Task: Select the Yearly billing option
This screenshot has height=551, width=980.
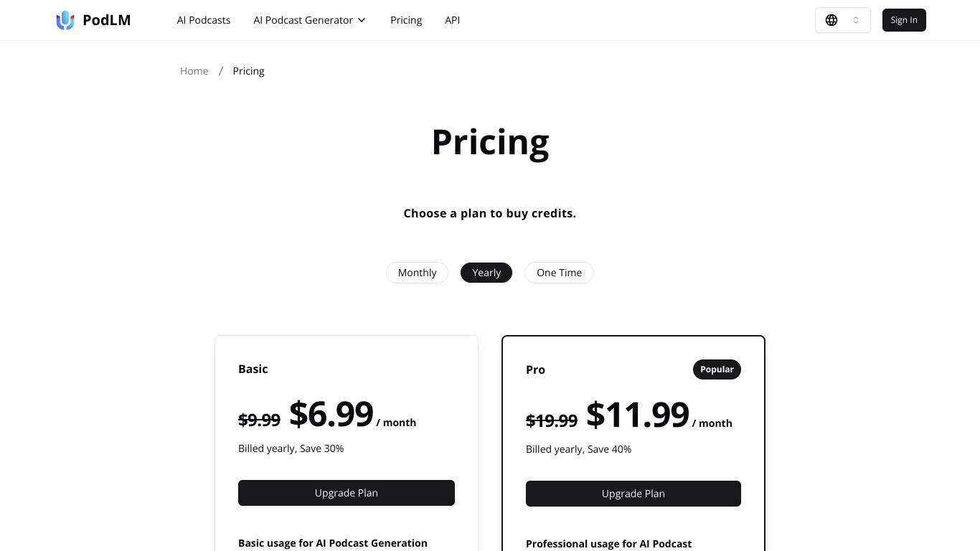Action: [x=486, y=273]
